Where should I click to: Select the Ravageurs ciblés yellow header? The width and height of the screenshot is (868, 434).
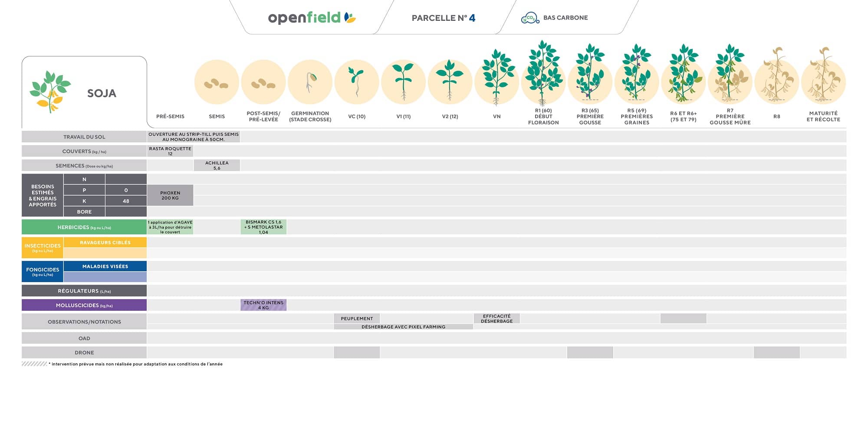point(105,243)
